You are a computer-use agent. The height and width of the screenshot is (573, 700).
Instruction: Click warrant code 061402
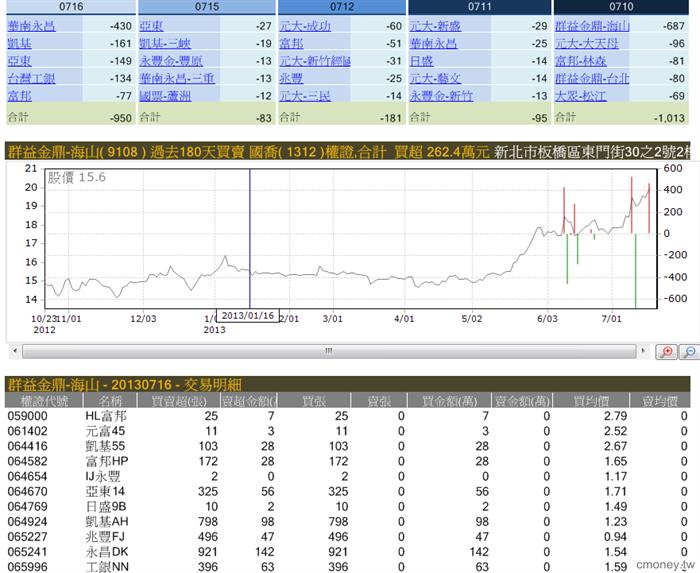tap(28, 431)
